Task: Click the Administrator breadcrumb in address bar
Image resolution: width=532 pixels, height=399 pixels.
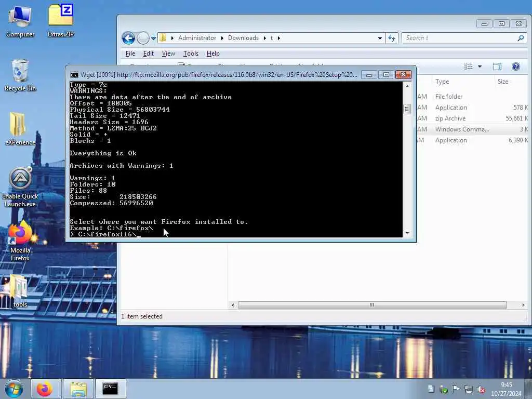Action: [x=197, y=38]
